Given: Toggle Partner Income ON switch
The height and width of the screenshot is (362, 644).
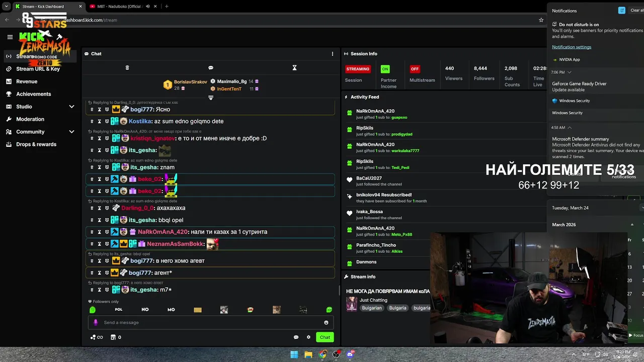Looking at the screenshot, I should tap(385, 69).
